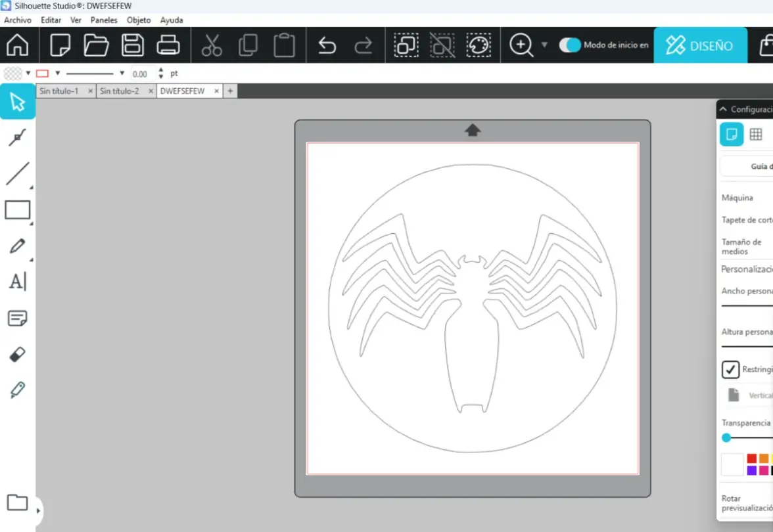
Task: Add a new document tab
Action: pyautogui.click(x=230, y=91)
